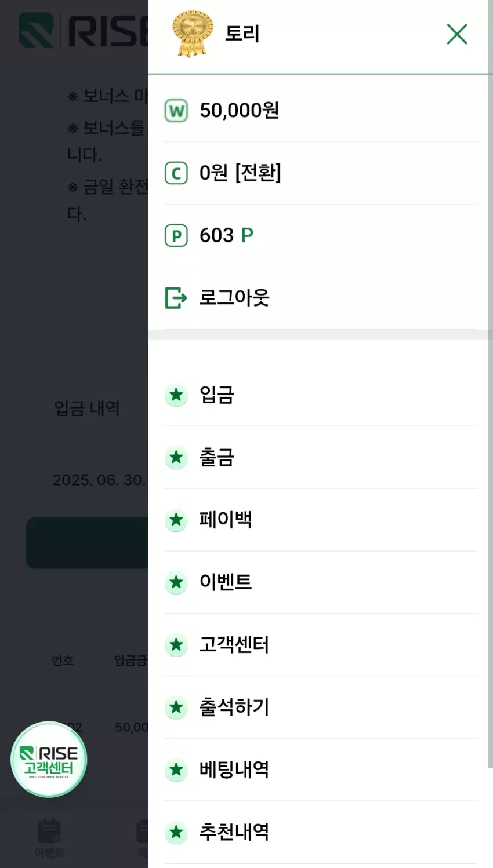Image resolution: width=493 pixels, height=868 pixels.
Task: Tap the 603 P points amount
Action: point(226,235)
